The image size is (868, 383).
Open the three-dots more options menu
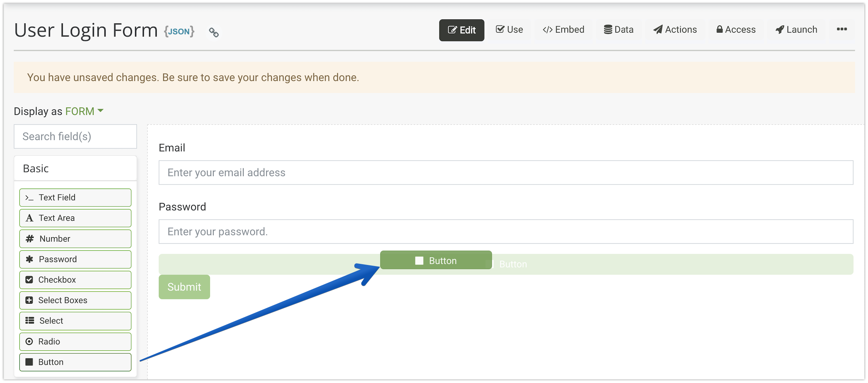(x=842, y=29)
